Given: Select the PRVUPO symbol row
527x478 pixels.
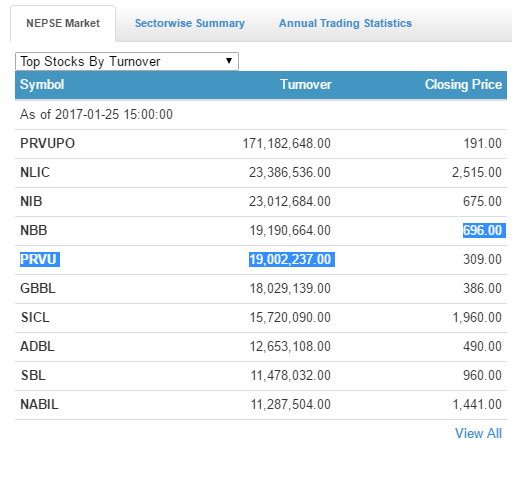Looking at the screenshot, I should (261, 144).
